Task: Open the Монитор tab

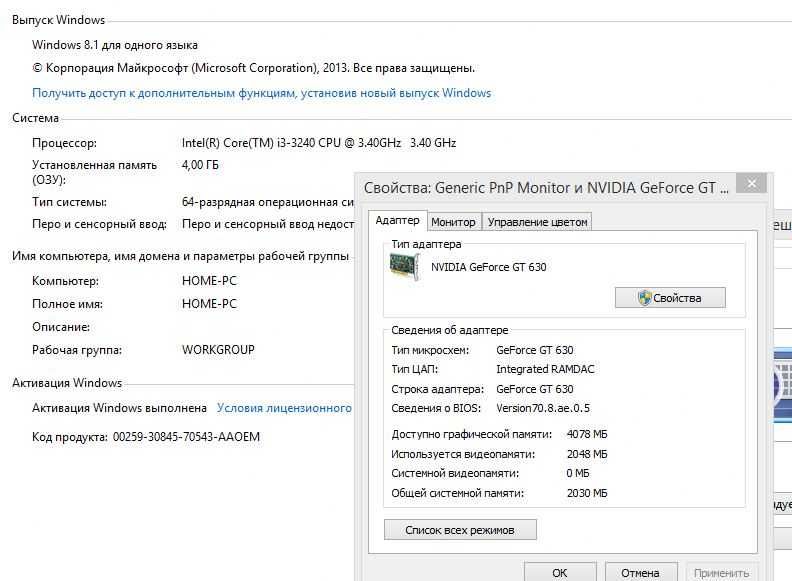Action: (x=454, y=222)
